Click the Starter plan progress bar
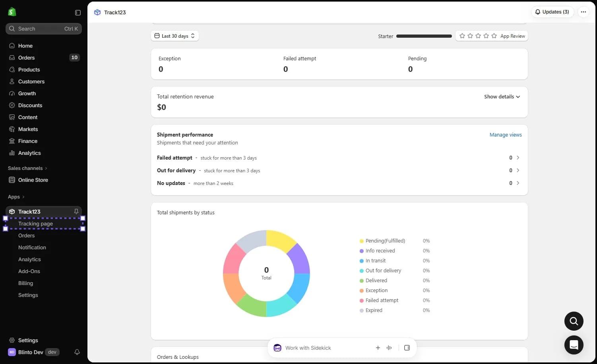Screen dimensions: 597x364 click(424, 36)
